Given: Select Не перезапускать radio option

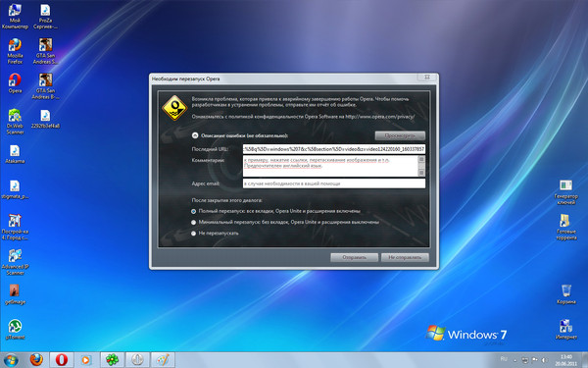Looking at the screenshot, I should (193, 234).
